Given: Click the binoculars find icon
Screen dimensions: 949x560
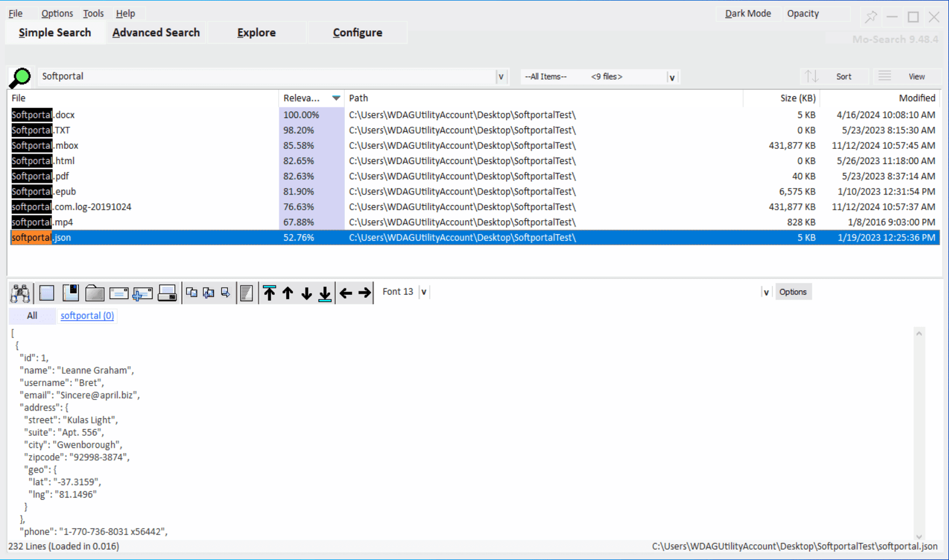Looking at the screenshot, I should pyautogui.click(x=20, y=293).
